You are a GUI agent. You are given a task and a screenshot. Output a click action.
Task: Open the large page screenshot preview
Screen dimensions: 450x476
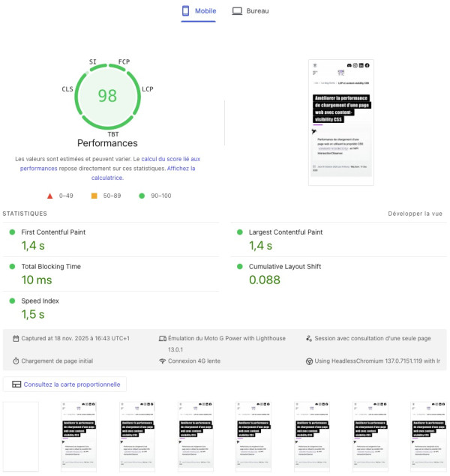(341, 122)
